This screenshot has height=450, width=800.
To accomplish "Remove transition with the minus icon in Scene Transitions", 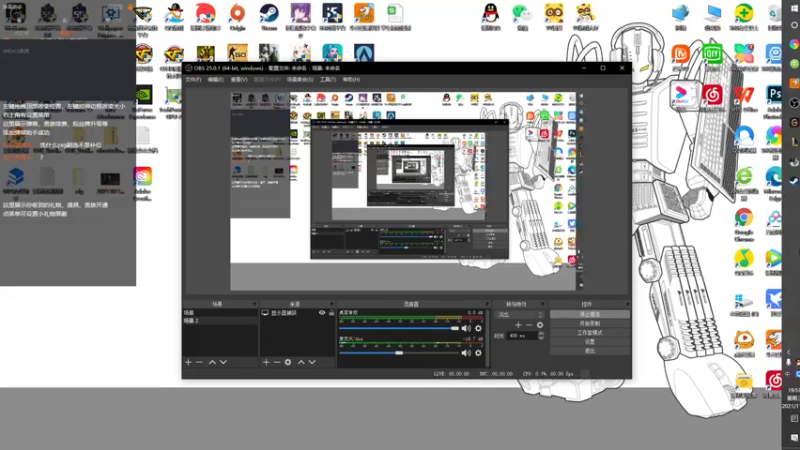I will 529,325.
